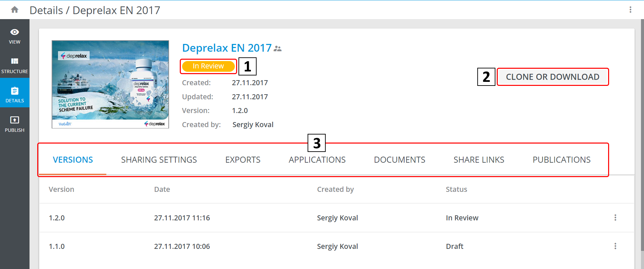This screenshot has height=269, width=644.
Task: Click the shared users icon beside the title
Action: point(277,49)
